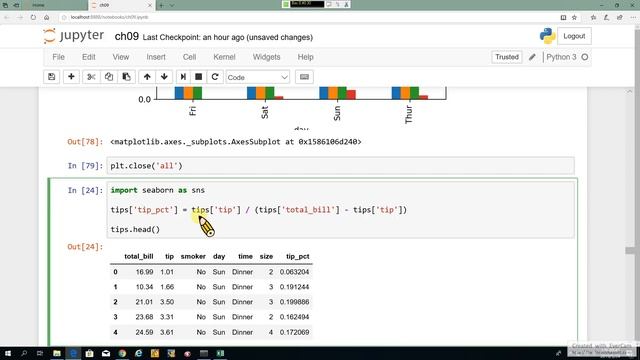Click inside the plt.close('all') cell

tap(340, 166)
